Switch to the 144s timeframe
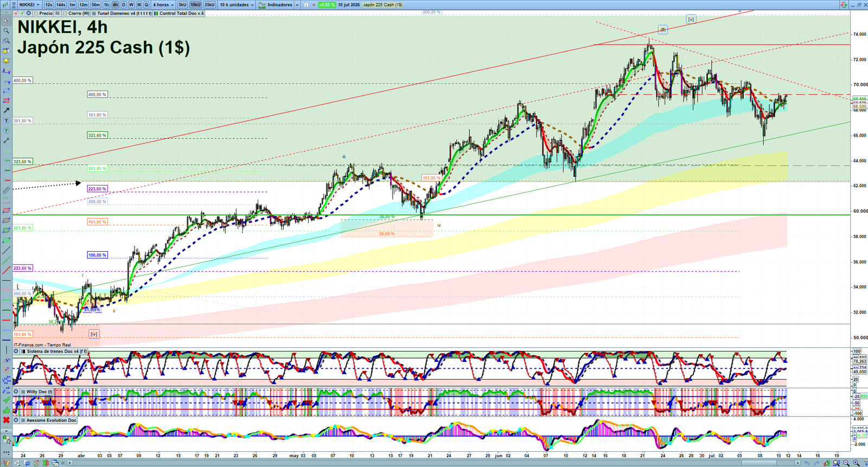868x467 pixels. (x=61, y=5)
